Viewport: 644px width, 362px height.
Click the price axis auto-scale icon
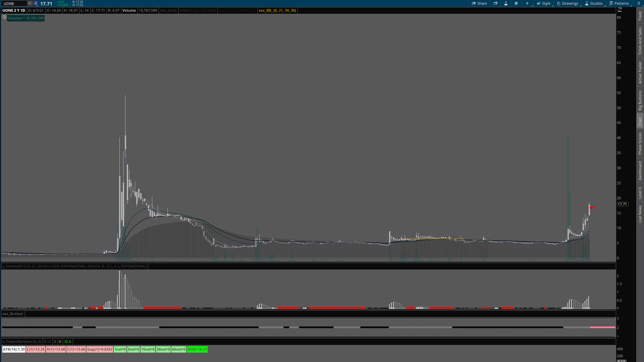pos(620,10)
